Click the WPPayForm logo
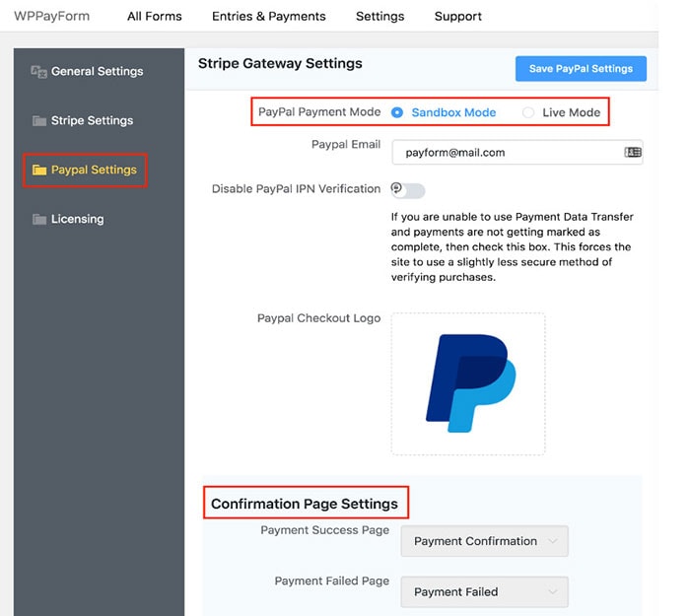 point(51,16)
